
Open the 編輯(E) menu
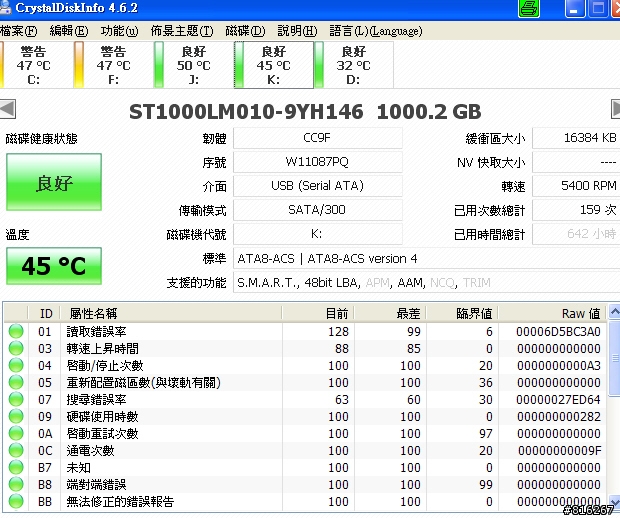coord(68,31)
